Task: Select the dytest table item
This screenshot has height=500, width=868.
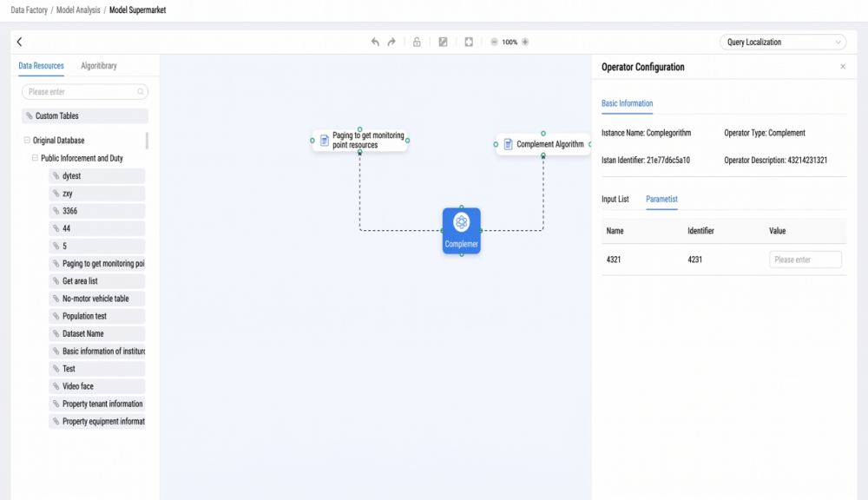Action: (x=97, y=175)
